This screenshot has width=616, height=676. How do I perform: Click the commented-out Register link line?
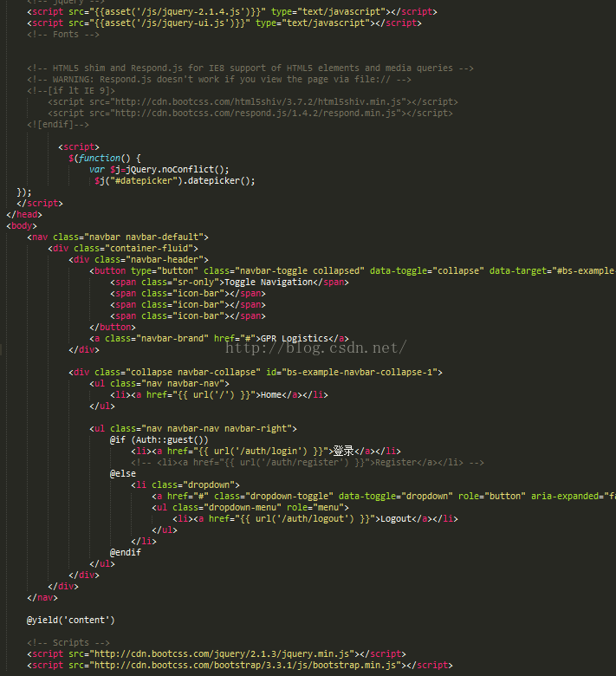[308, 463]
